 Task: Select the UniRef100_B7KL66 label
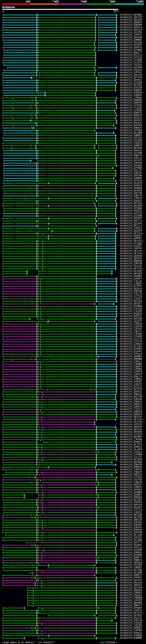coord(131,87)
